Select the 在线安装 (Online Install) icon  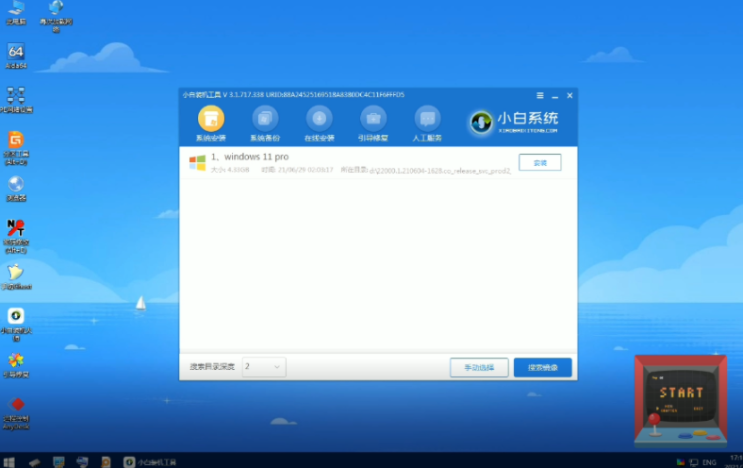[319, 119]
